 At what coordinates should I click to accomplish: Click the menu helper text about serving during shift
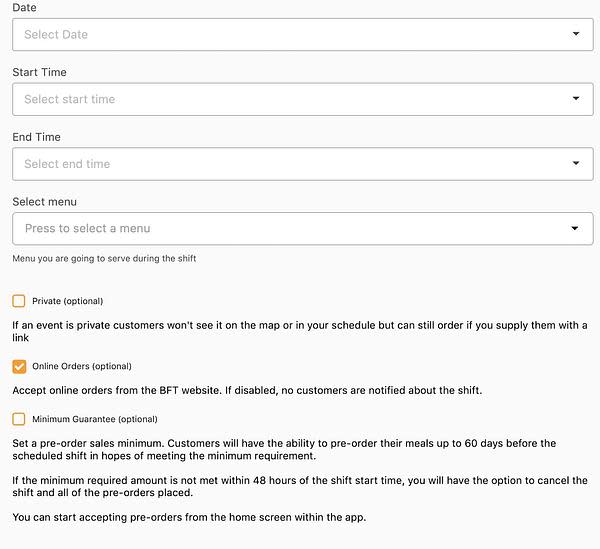[104, 259]
